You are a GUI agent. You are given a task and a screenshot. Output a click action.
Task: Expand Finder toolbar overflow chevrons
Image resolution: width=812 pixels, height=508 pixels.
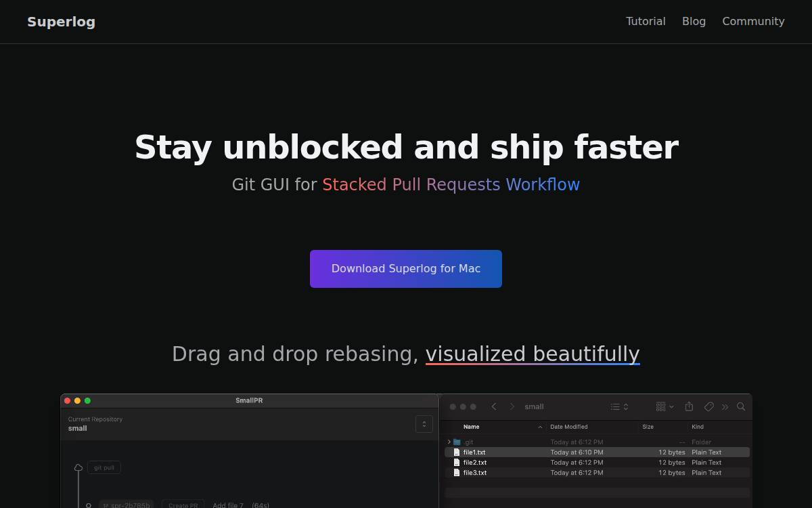click(x=725, y=406)
